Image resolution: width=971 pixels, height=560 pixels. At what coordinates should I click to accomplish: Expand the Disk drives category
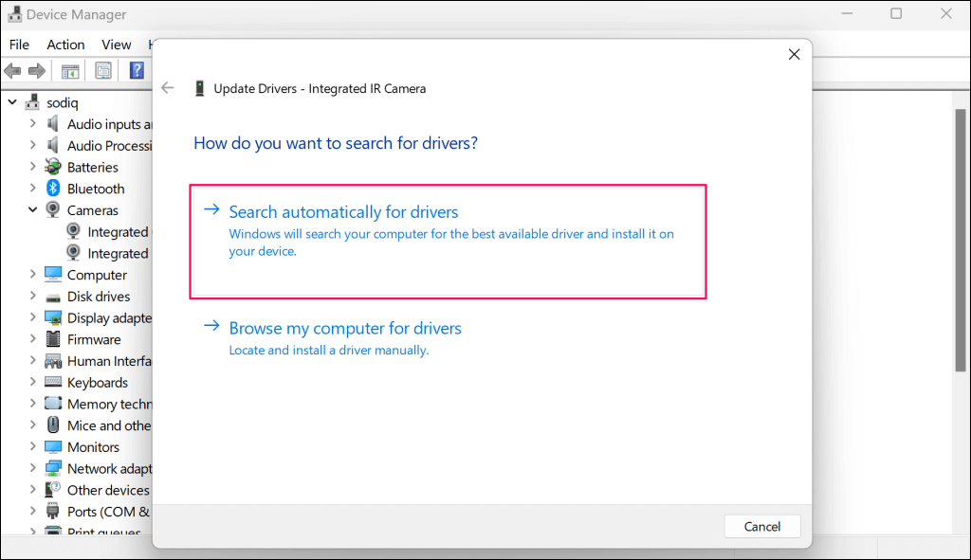pos(33,297)
